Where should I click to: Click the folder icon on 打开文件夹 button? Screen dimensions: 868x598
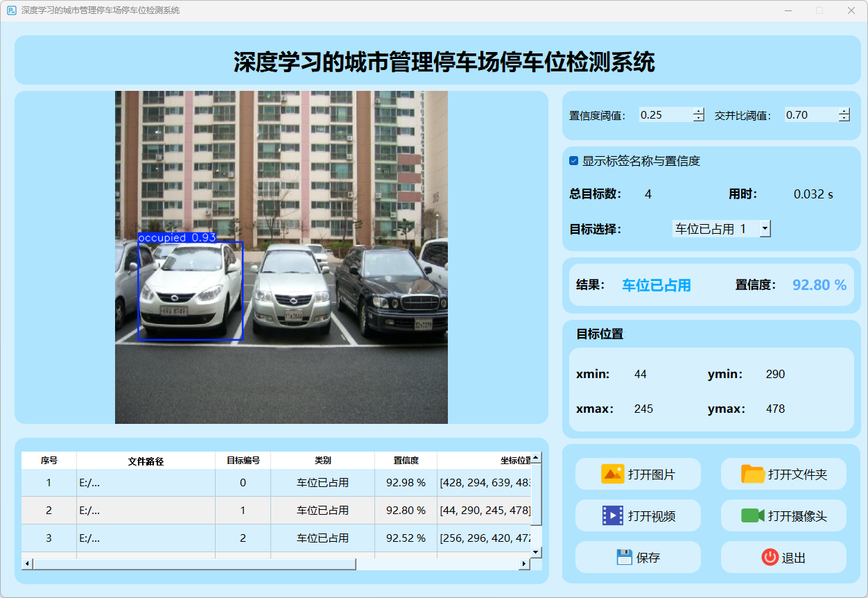[752, 474]
